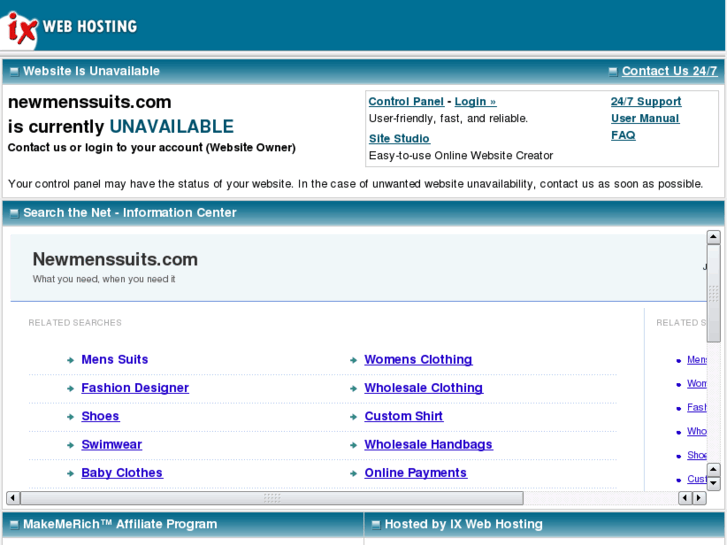This screenshot has width=727, height=545.
Task: Click the vertical scrollbar up arrow at top
Action: click(713, 237)
